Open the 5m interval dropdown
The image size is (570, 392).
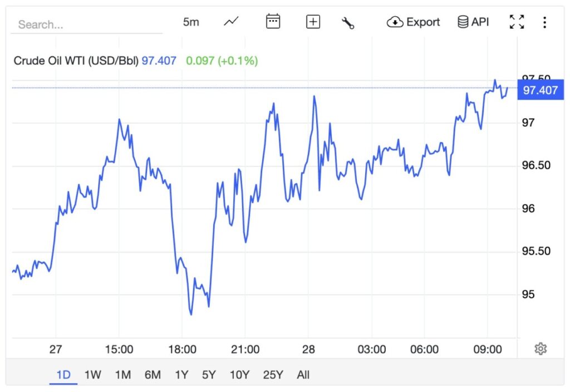click(191, 22)
